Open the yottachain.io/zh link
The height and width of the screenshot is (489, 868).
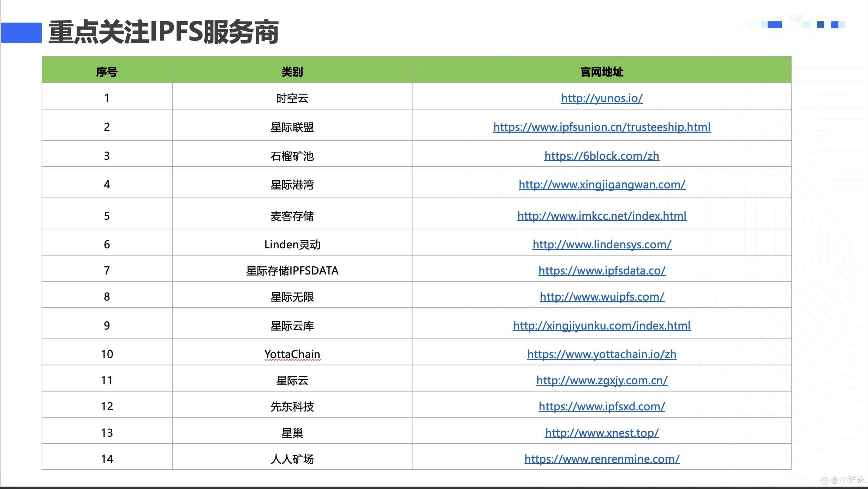tap(602, 354)
